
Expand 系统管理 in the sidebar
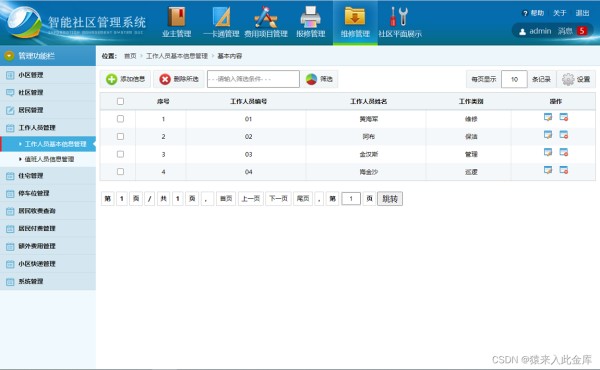[48, 282]
